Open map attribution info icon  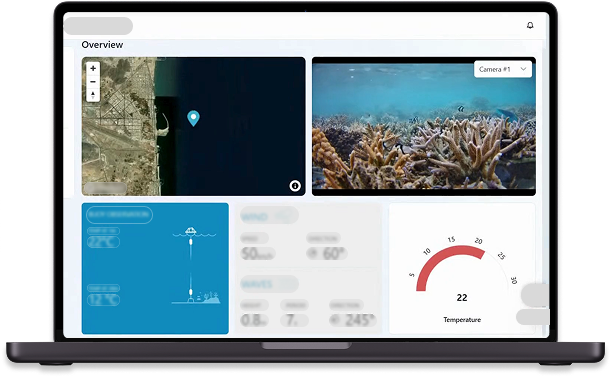[x=295, y=186]
